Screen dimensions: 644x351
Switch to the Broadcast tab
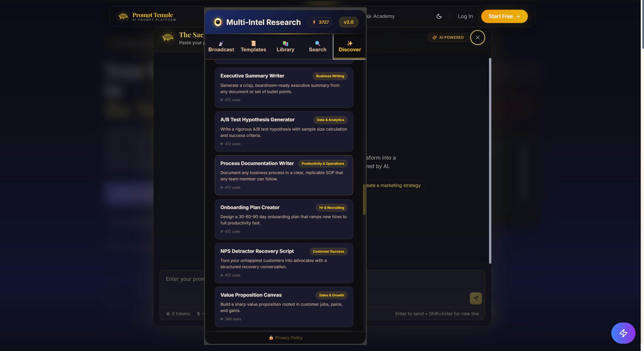(221, 47)
